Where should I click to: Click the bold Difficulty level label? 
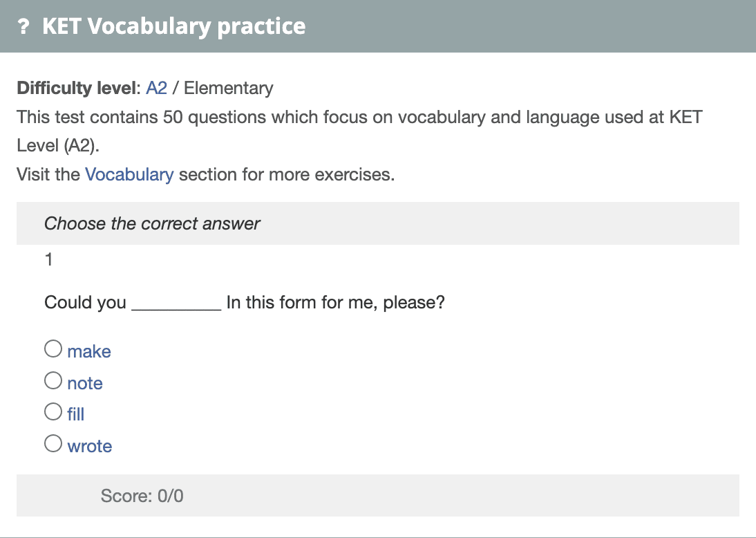[79, 89]
